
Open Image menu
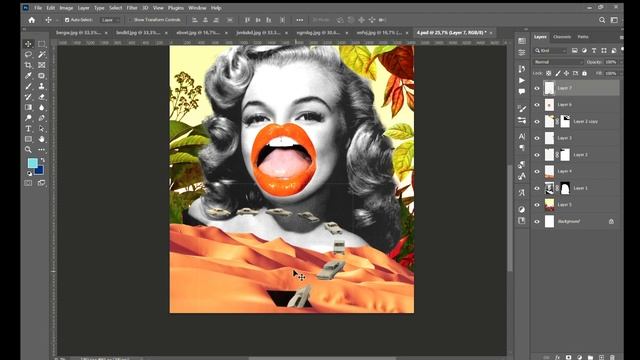click(x=66, y=8)
